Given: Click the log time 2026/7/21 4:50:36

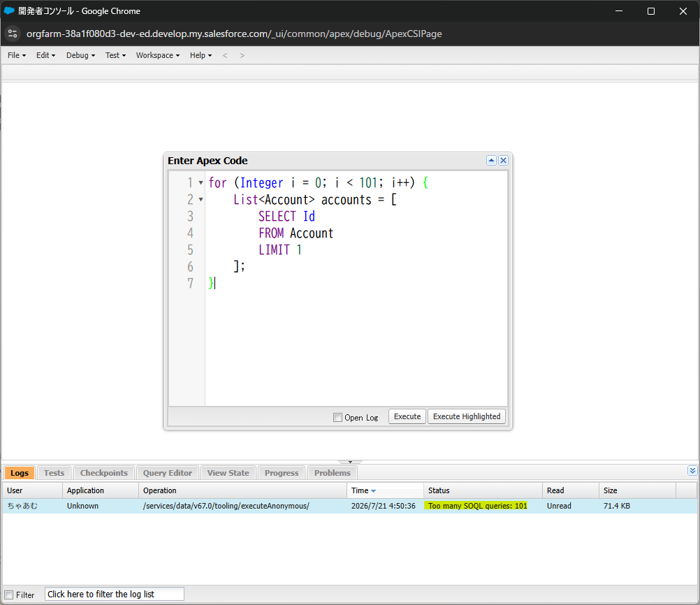Looking at the screenshot, I should coord(383,506).
